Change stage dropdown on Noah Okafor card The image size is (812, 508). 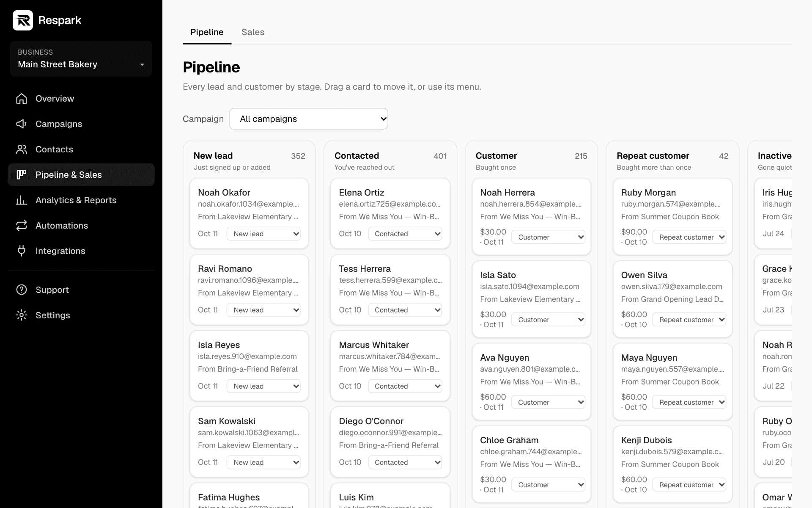(263, 234)
